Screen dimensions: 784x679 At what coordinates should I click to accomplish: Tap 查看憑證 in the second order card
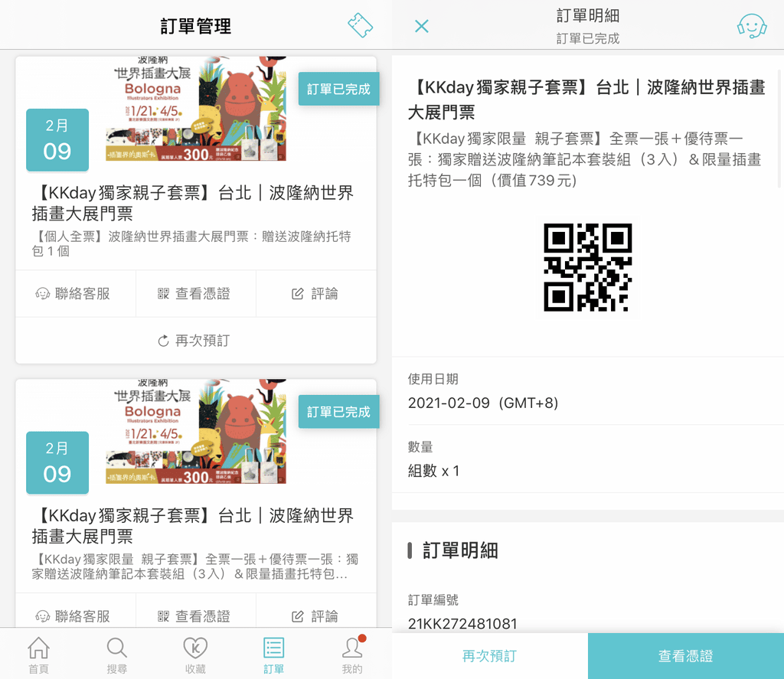[x=195, y=615]
